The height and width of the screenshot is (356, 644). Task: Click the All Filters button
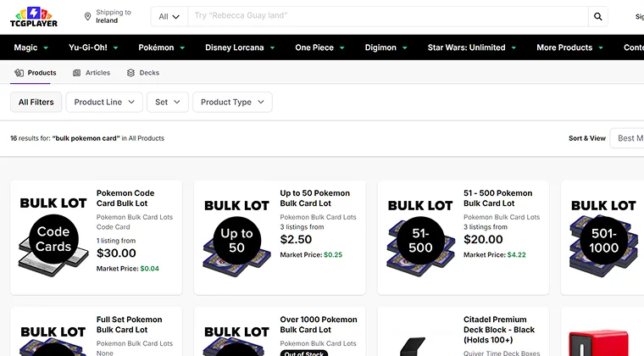36,102
